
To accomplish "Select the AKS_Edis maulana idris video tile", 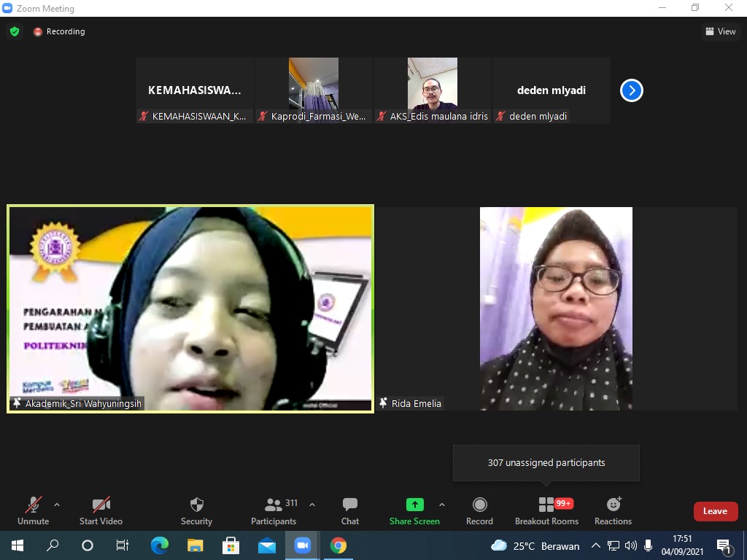I will [433, 90].
